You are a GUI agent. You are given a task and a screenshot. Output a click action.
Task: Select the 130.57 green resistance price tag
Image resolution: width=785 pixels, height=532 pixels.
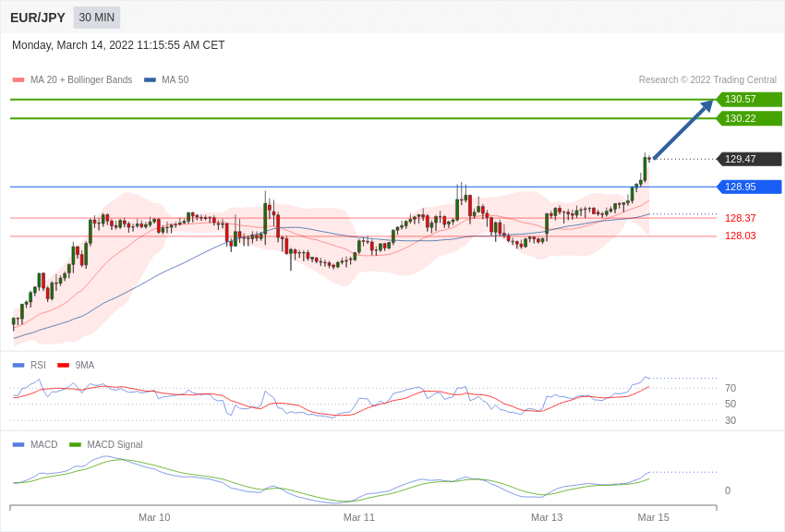(749, 99)
